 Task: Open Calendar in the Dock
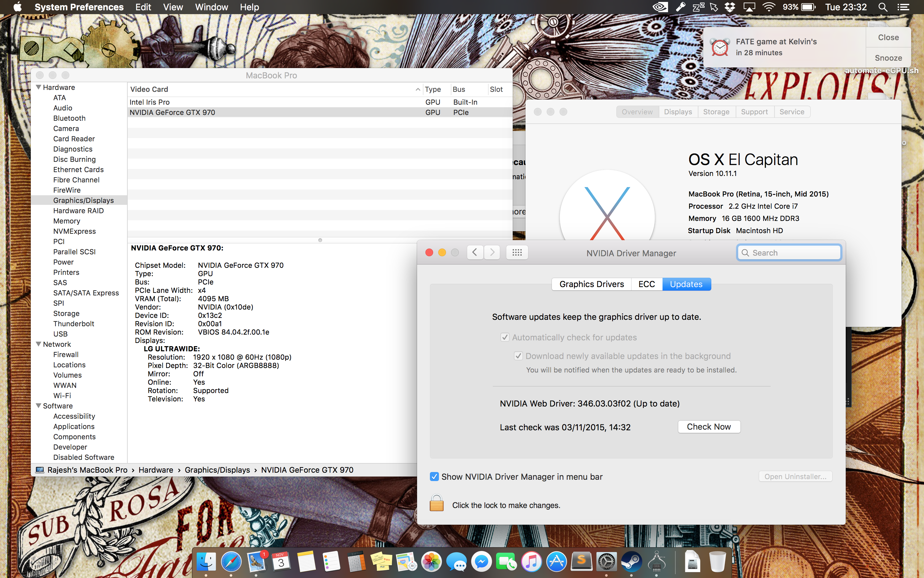pos(281,562)
